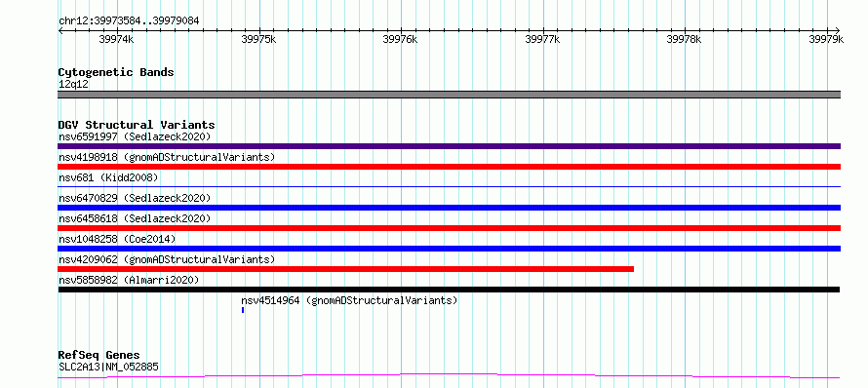Open the SLC2A13|NM_052885 gene label
The image size is (868, 388).
pyautogui.click(x=109, y=367)
